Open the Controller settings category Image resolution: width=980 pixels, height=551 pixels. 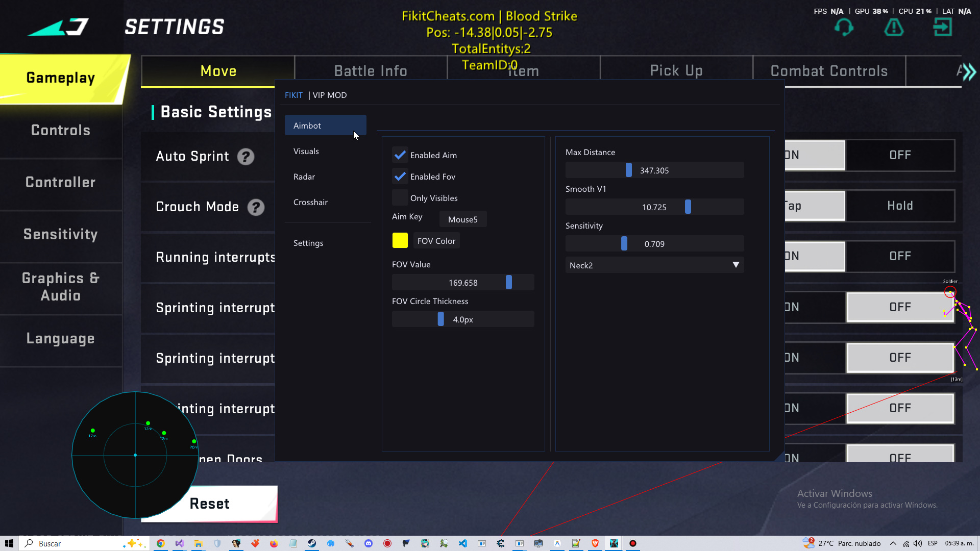(61, 183)
